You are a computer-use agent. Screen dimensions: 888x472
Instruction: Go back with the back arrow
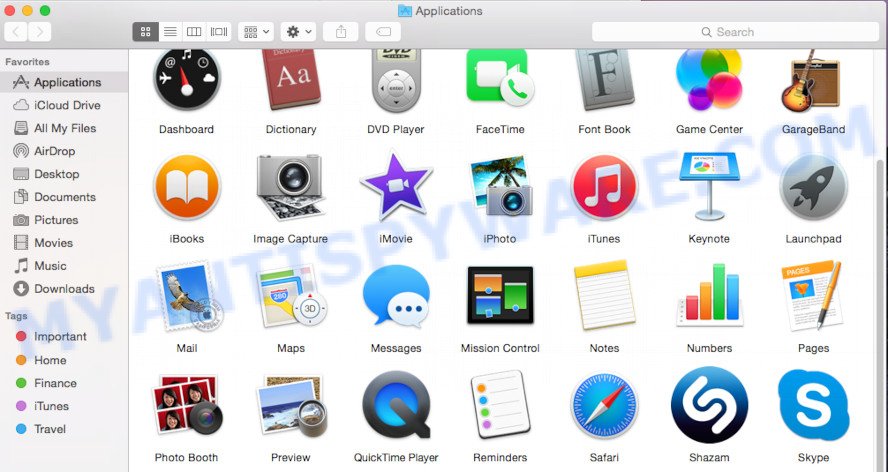click(16, 32)
